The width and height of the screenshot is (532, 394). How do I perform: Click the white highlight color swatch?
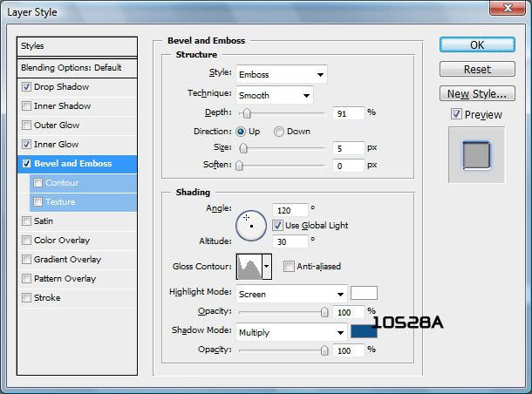tap(364, 293)
